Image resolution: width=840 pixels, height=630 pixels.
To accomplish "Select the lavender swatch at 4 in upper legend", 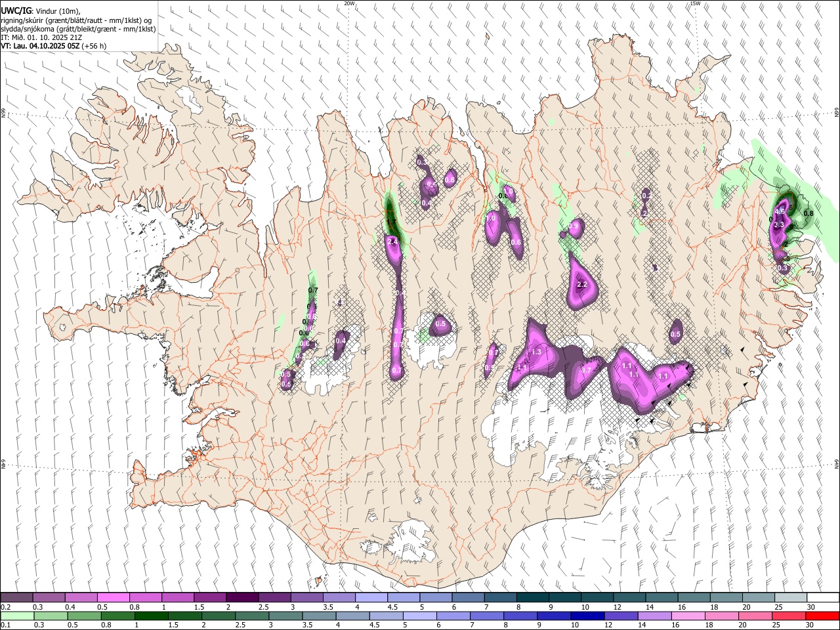I will (371, 598).
